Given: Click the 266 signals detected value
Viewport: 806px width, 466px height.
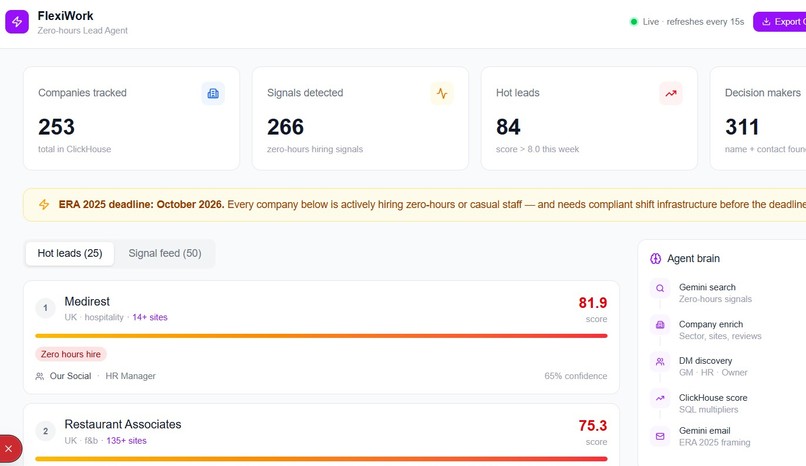Looking at the screenshot, I should click(x=285, y=127).
